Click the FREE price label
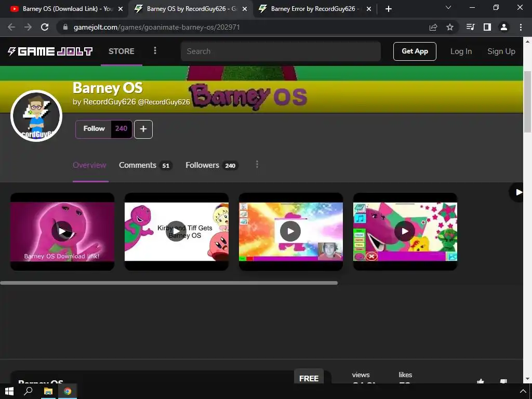532x399 pixels. point(309,378)
